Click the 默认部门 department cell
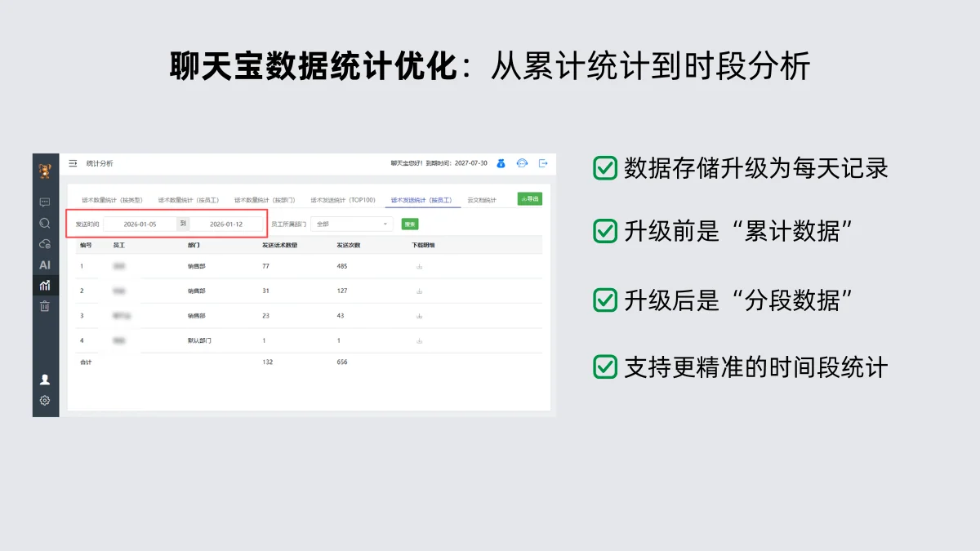The image size is (980, 551). [199, 340]
